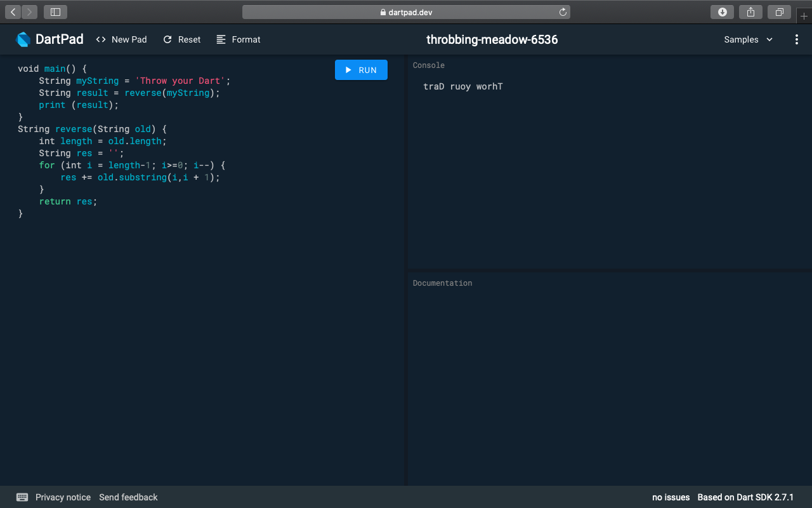
Task: Reset the pad code
Action: 182,39
